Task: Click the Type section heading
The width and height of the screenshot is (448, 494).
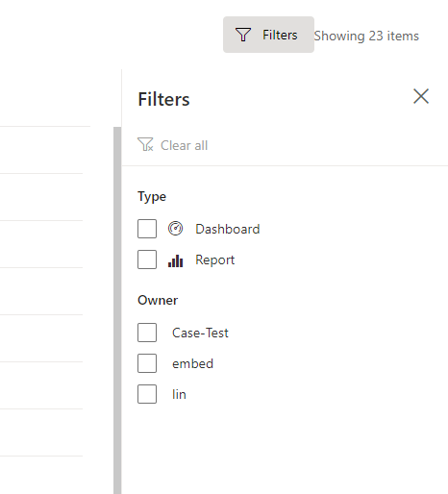Action: 152,197
